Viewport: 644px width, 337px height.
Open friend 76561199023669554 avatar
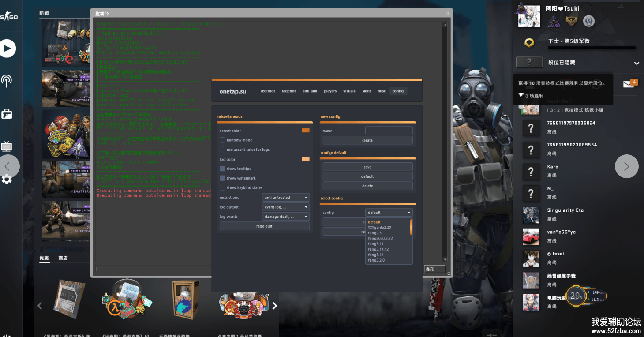[531, 150]
